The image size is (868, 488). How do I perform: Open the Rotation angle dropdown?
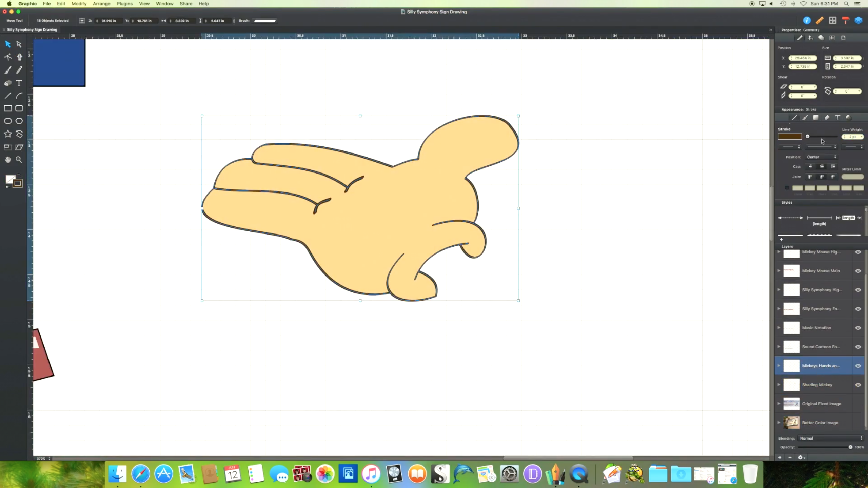(859, 91)
